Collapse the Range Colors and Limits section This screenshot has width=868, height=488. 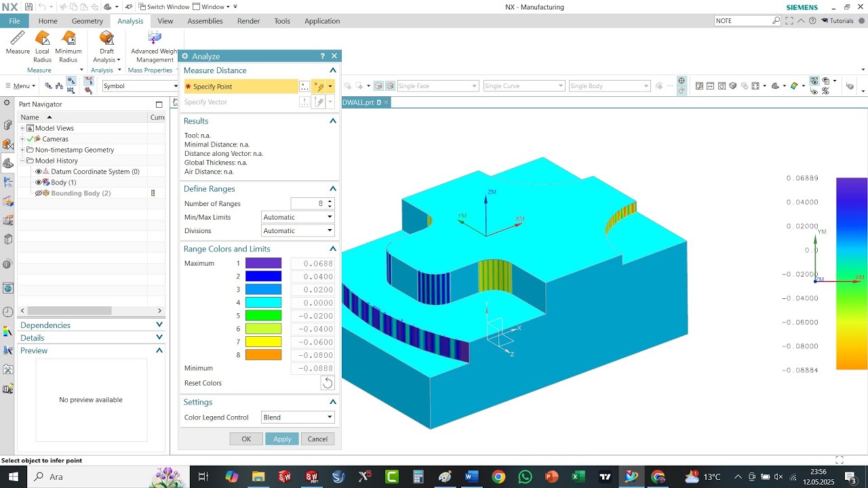coord(333,249)
